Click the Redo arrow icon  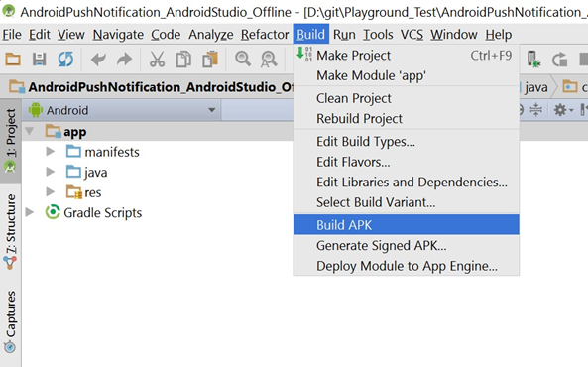(125, 60)
